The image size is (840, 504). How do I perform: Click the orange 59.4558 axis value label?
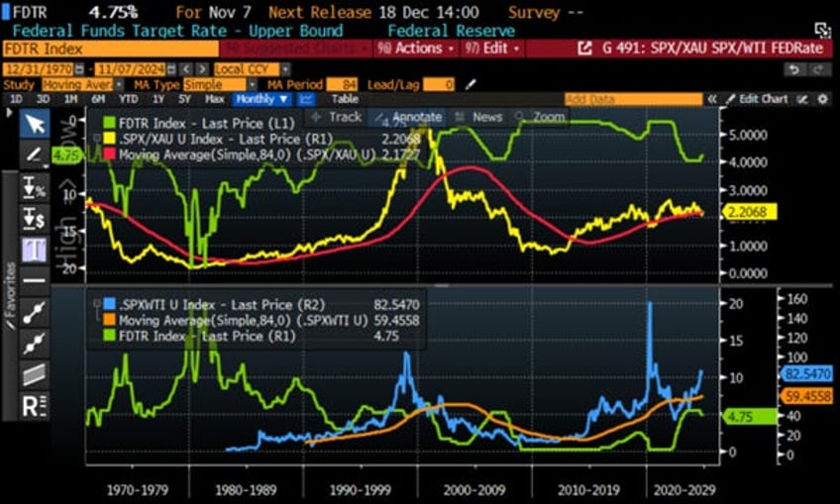[806, 396]
